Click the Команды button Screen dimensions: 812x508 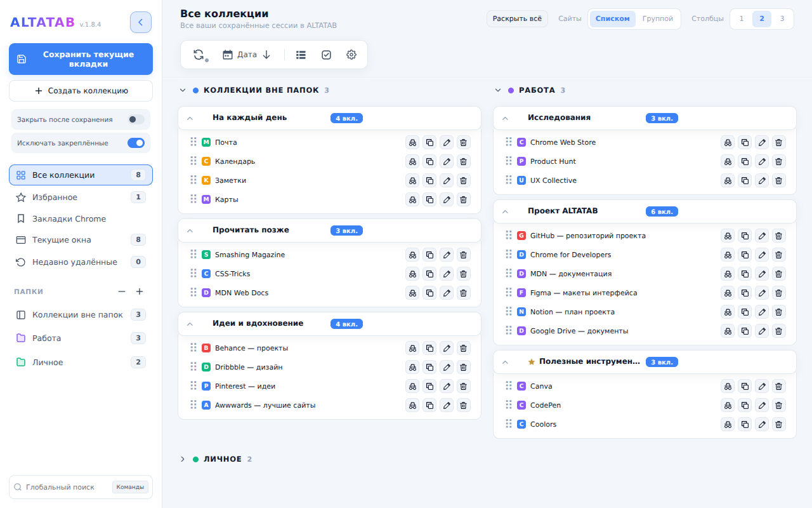[131, 487]
